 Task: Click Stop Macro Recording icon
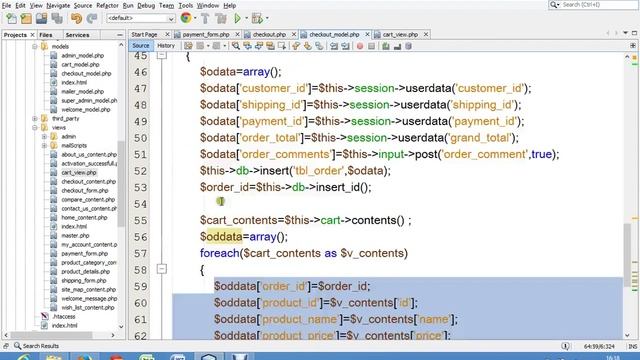click(x=371, y=46)
